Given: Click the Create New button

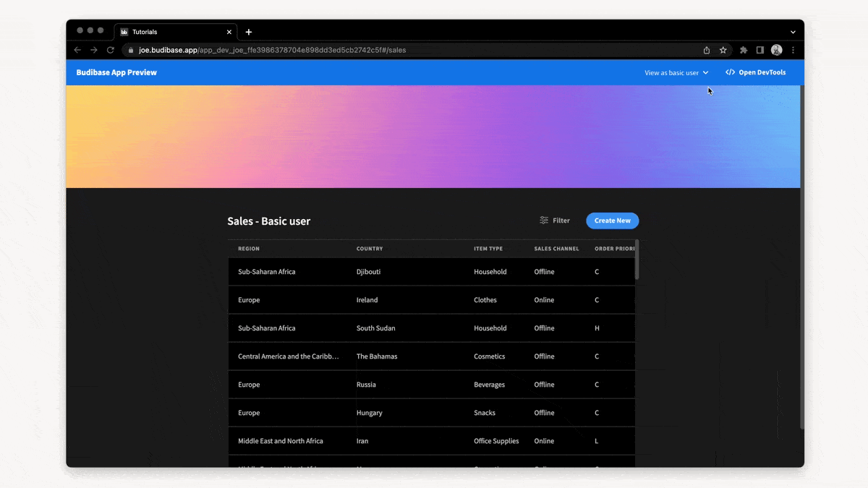Looking at the screenshot, I should point(612,221).
